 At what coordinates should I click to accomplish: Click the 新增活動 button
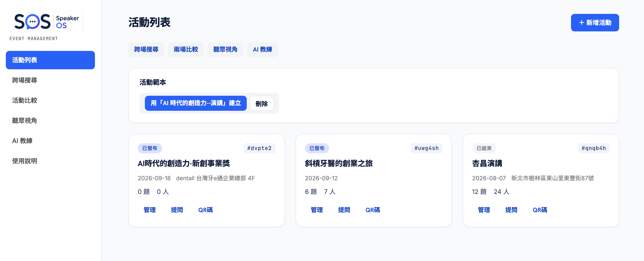click(595, 22)
